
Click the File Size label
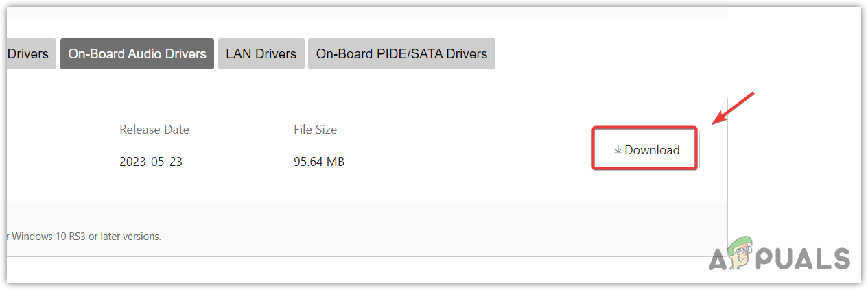coord(315,130)
